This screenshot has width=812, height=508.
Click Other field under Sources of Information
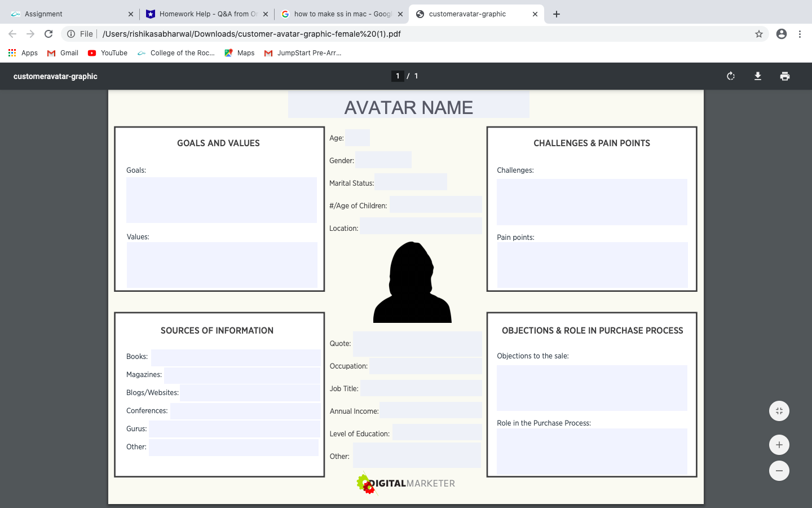pos(234,448)
